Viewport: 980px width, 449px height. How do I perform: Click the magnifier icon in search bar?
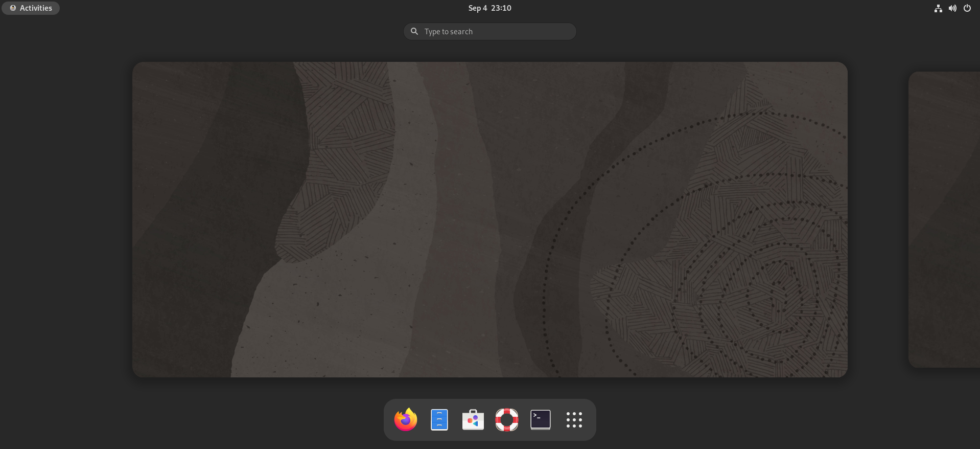click(414, 32)
